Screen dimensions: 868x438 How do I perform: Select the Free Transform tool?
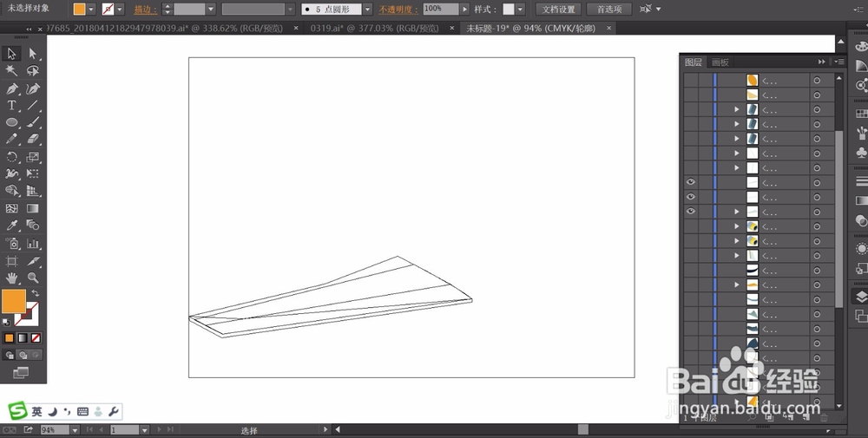33,173
